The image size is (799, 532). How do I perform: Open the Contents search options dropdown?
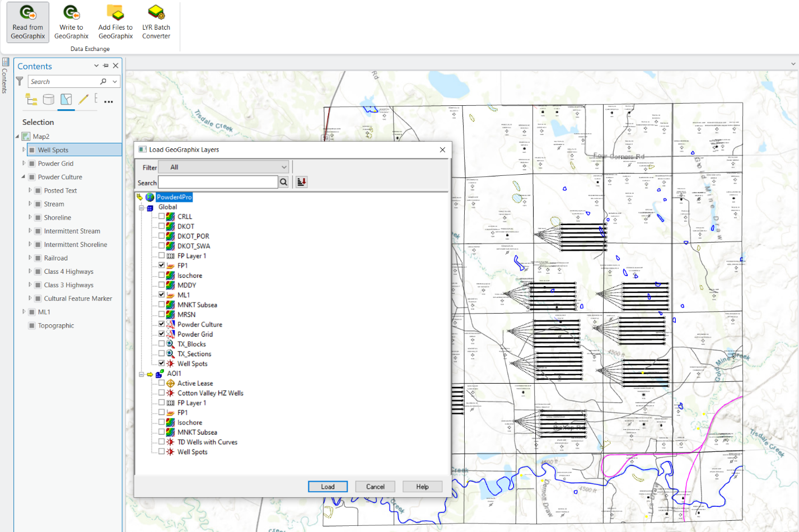tap(115, 82)
